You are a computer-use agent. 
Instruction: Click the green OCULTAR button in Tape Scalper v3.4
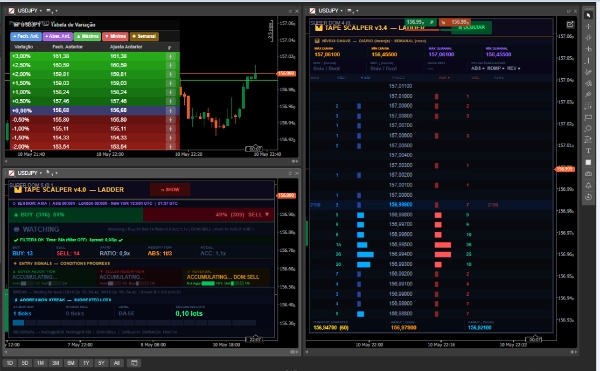pos(471,28)
